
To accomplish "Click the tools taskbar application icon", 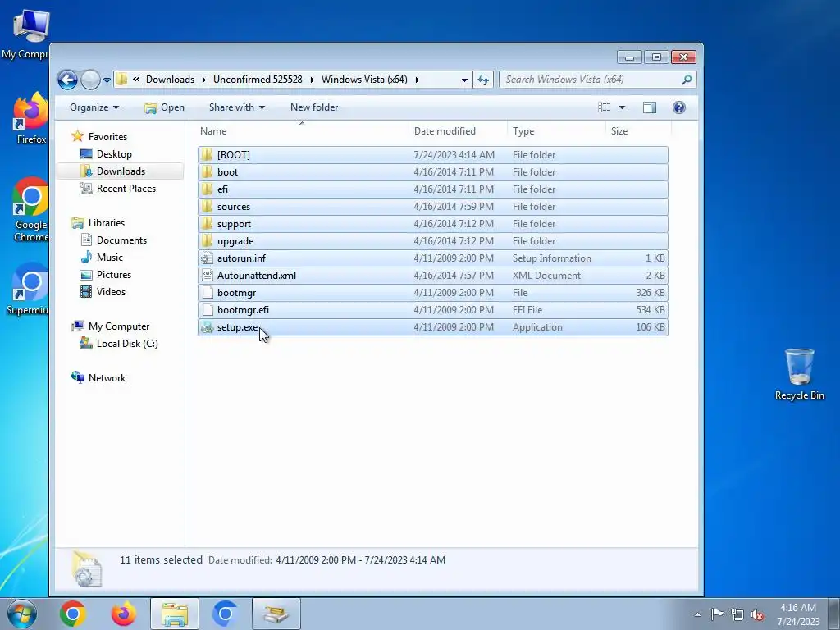I will tap(276, 614).
